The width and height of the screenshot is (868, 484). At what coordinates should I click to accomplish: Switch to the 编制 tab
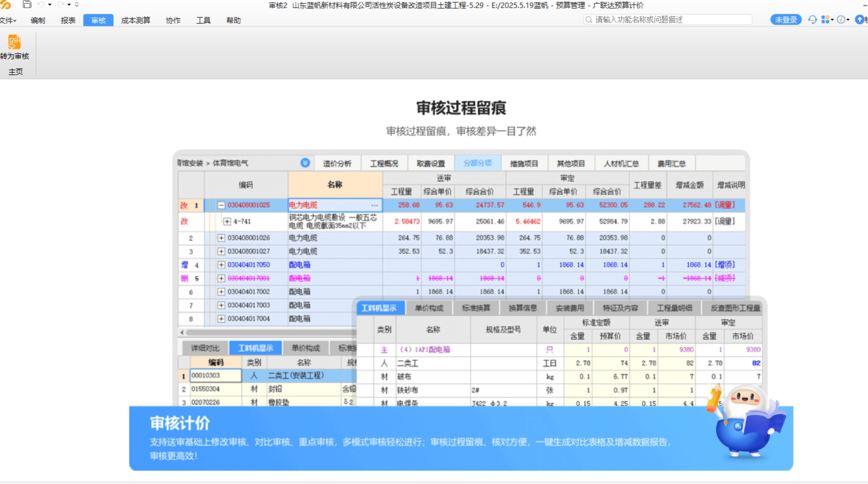click(38, 20)
